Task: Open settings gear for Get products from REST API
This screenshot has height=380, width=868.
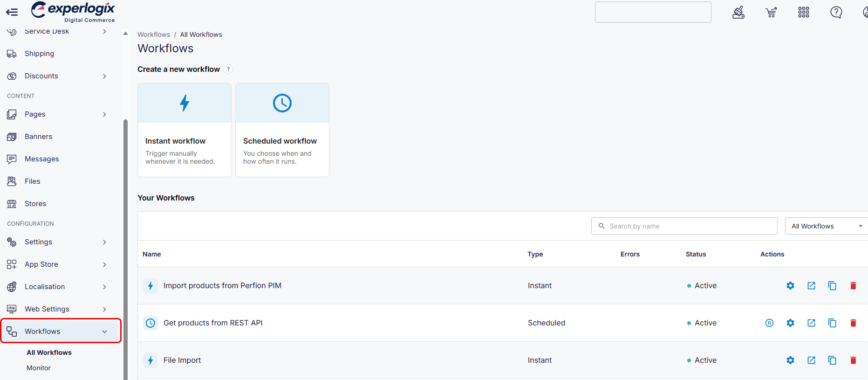Action: click(x=790, y=323)
